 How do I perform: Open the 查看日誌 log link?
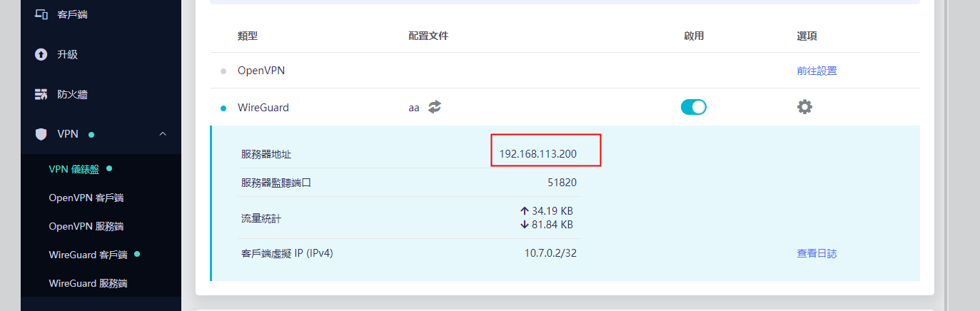(x=817, y=253)
